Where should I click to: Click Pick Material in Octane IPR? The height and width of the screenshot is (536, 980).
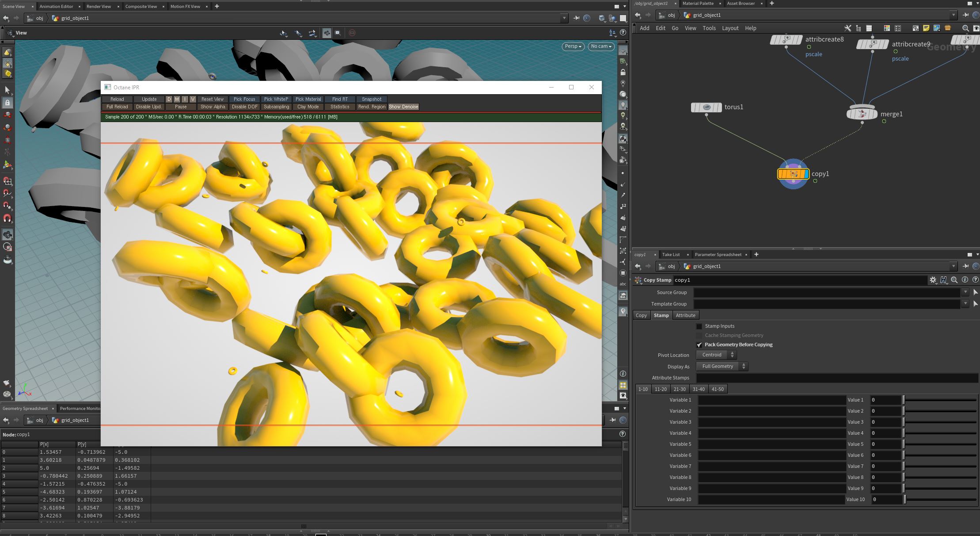click(x=308, y=99)
